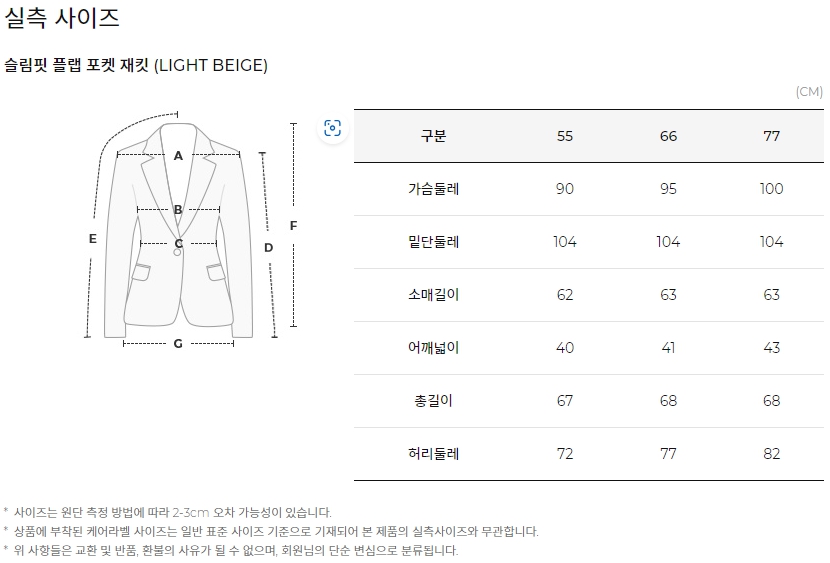Click the 총길이 row label
This screenshot has width=830, height=563.
(x=434, y=401)
